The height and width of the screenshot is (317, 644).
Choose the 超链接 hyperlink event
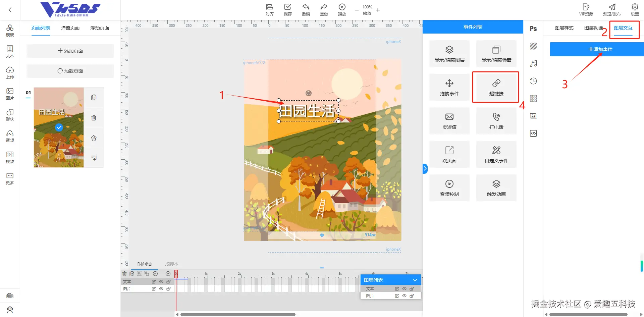tap(496, 87)
